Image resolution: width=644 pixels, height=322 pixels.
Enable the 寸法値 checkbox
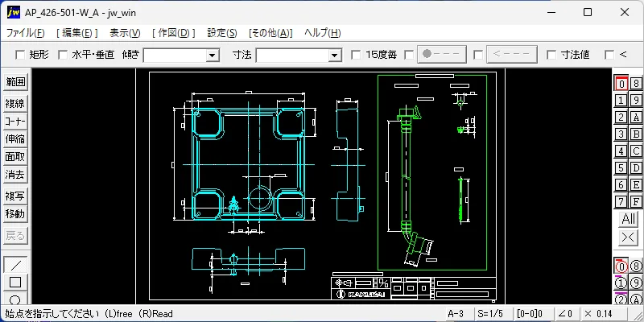click(x=551, y=55)
